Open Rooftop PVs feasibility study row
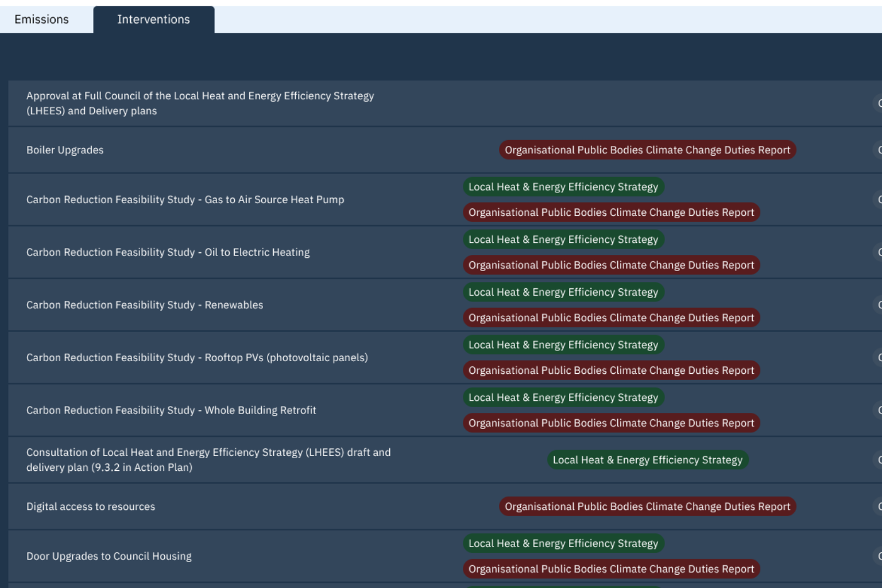This screenshot has height=588, width=882. point(197,358)
